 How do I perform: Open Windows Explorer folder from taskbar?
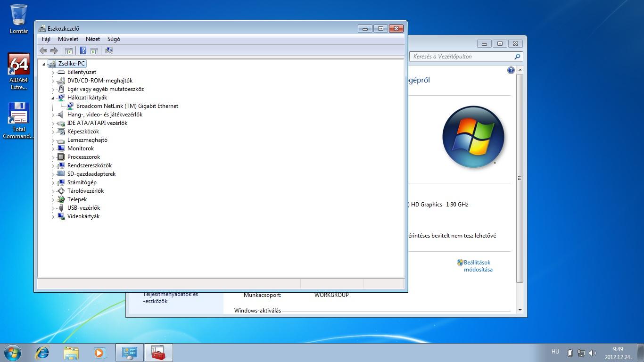click(71, 353)
